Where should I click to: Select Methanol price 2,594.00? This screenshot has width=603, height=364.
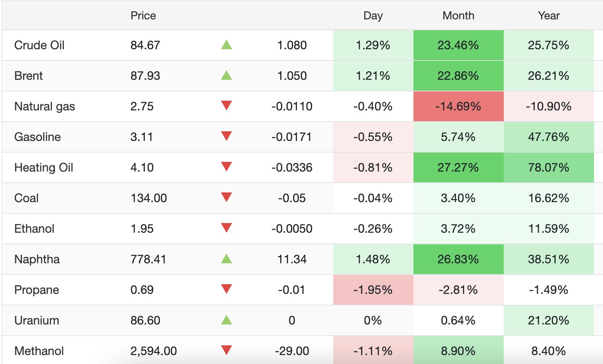153,351
